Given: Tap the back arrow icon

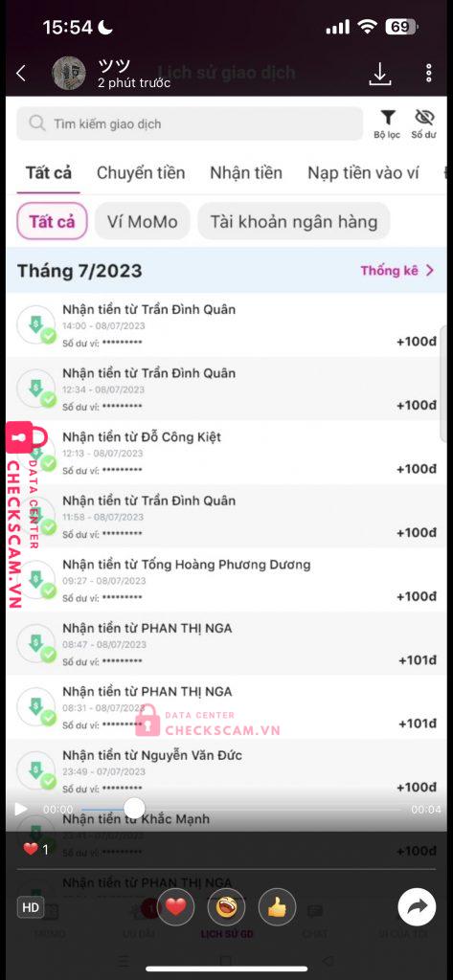Looking at the screenshot, I should 21,73.
